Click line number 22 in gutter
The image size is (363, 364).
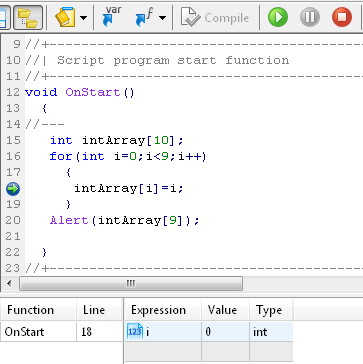point(13,252)
